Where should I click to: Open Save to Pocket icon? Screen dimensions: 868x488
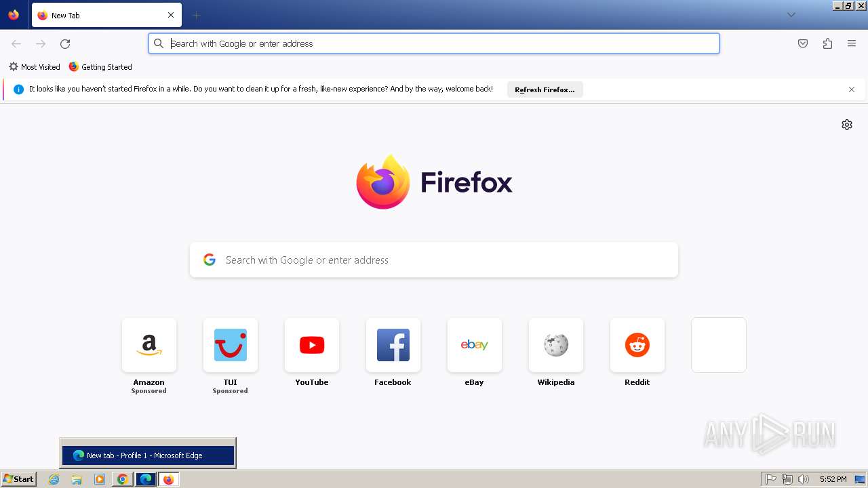pos(803,43)
